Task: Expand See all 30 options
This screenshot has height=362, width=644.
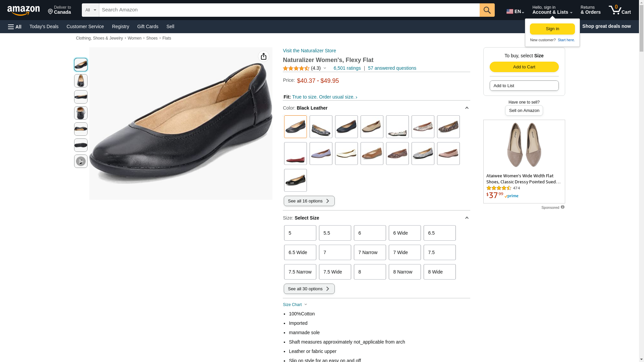Action: pos(309,289)
